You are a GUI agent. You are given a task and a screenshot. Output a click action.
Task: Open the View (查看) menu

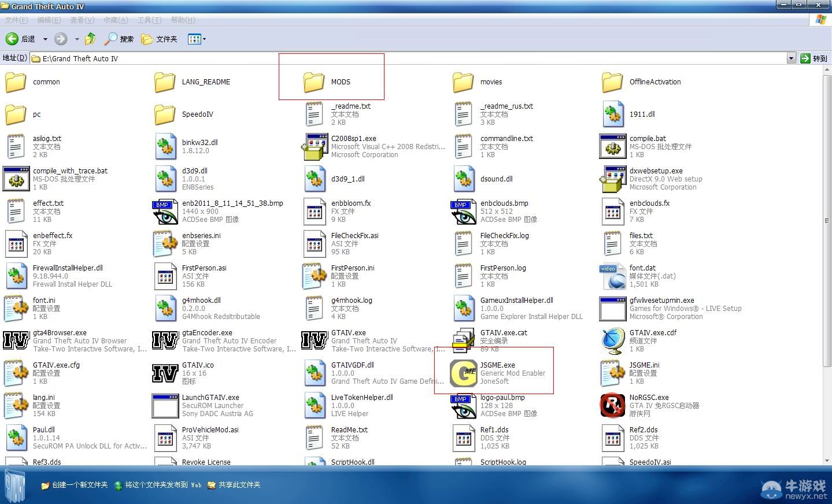tap(82, 20)
